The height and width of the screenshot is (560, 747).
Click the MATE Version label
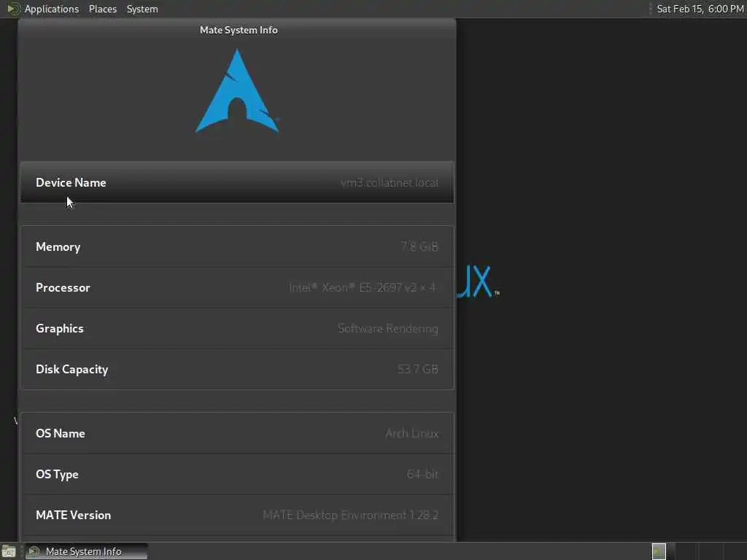(74, 516)
